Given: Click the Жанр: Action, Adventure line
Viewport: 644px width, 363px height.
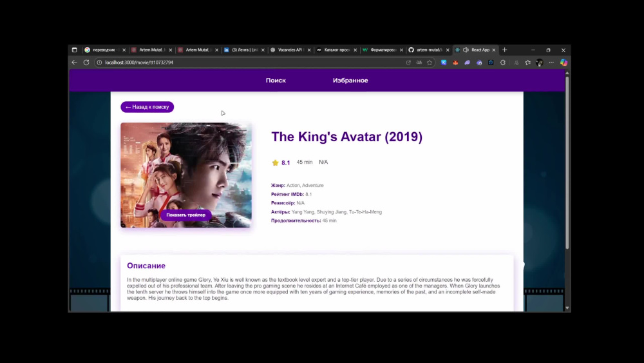Looking at the screenshot, I should tap(297, 186).
